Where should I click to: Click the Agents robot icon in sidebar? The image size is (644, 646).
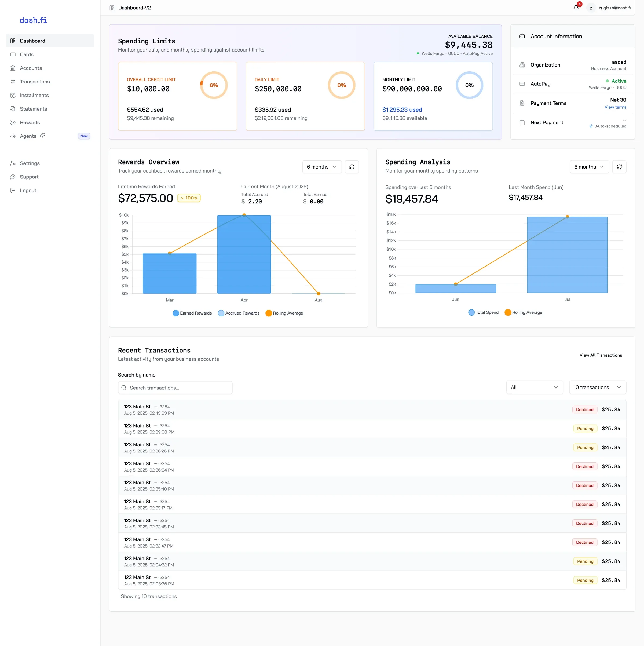click(x=13, y=136)
